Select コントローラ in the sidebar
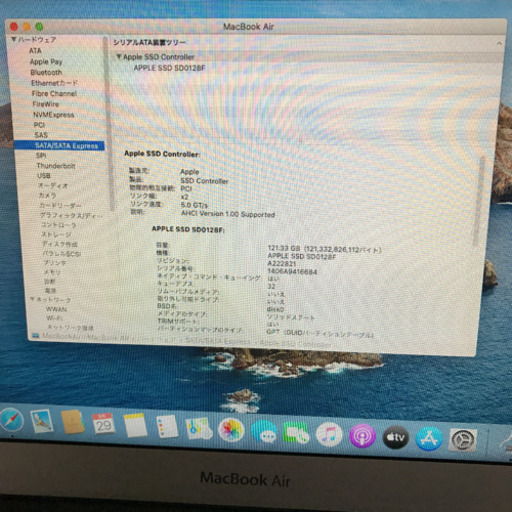 [x=58, y=225]
